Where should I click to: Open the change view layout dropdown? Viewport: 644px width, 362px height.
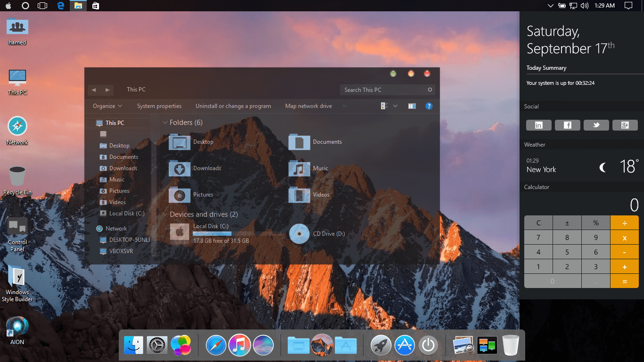[395, 106]
